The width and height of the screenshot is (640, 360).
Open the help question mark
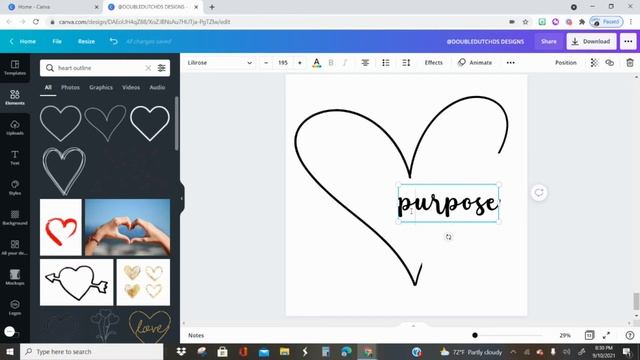click(630, 335)
